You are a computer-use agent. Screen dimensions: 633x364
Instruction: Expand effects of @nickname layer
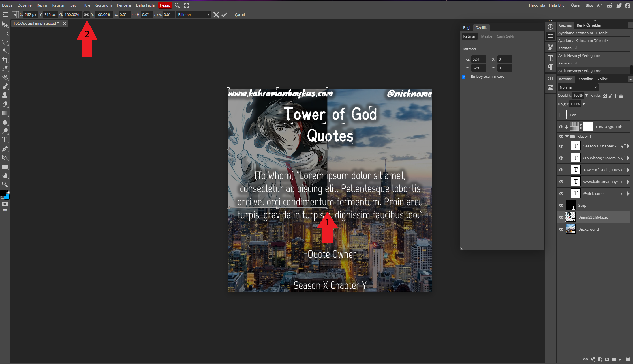coord(628,193)
